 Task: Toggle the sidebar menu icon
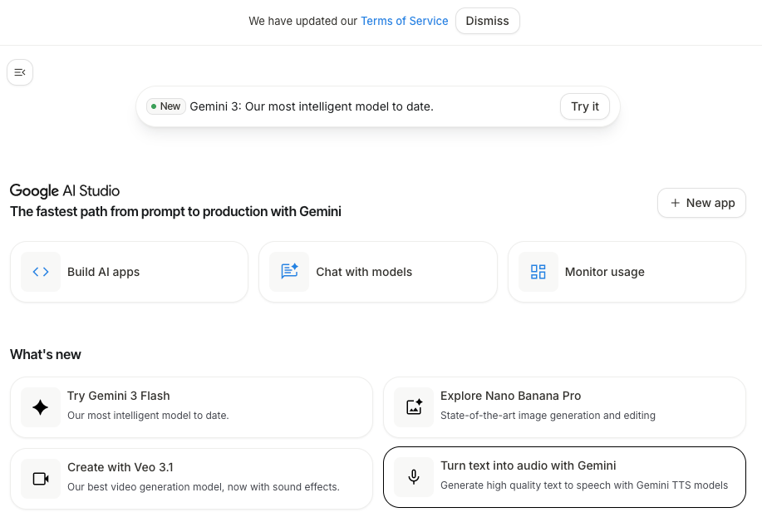tap(20, 72)
